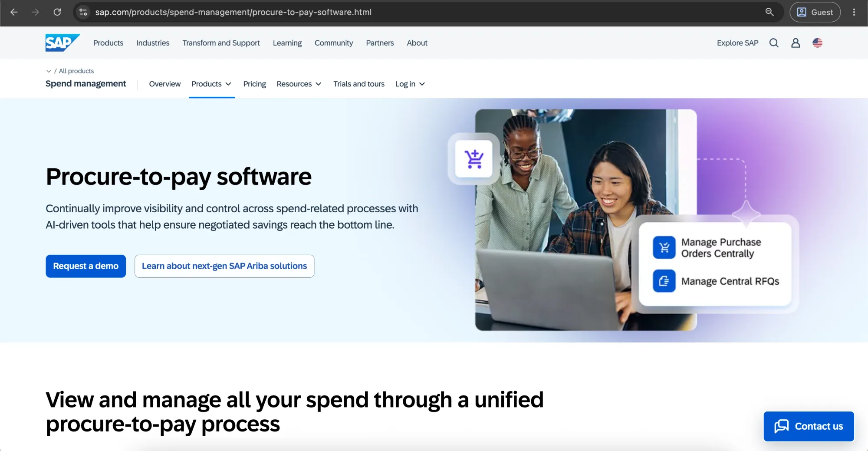This screenshot has width=868, height=451.
Task: Click the add-to-cart floating icon
Action: pyautogui.click(x=473, y=159)
